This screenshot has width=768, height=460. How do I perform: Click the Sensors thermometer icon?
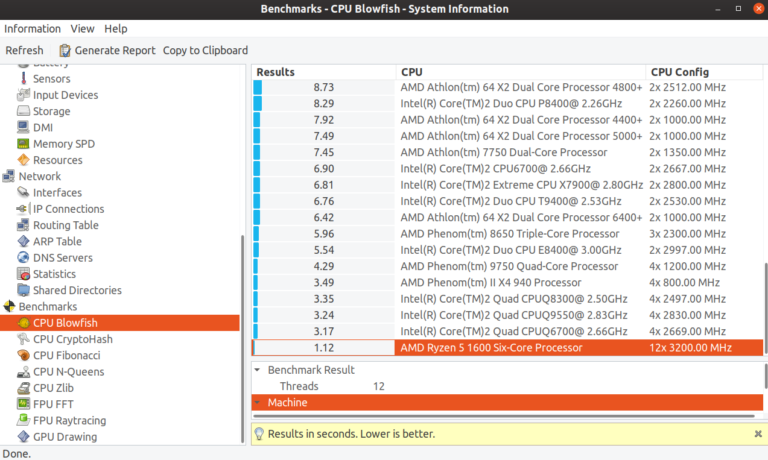pos(23,78)
